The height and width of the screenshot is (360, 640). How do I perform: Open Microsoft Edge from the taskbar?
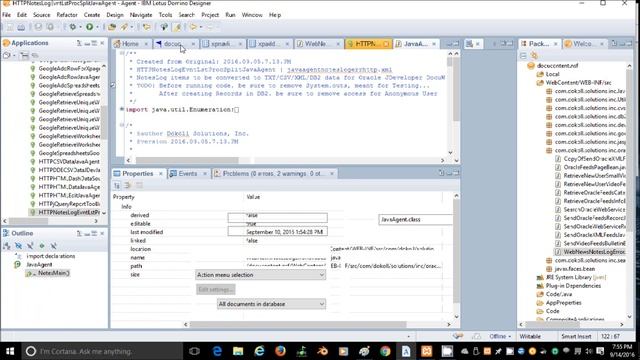[x=217, y=351]
